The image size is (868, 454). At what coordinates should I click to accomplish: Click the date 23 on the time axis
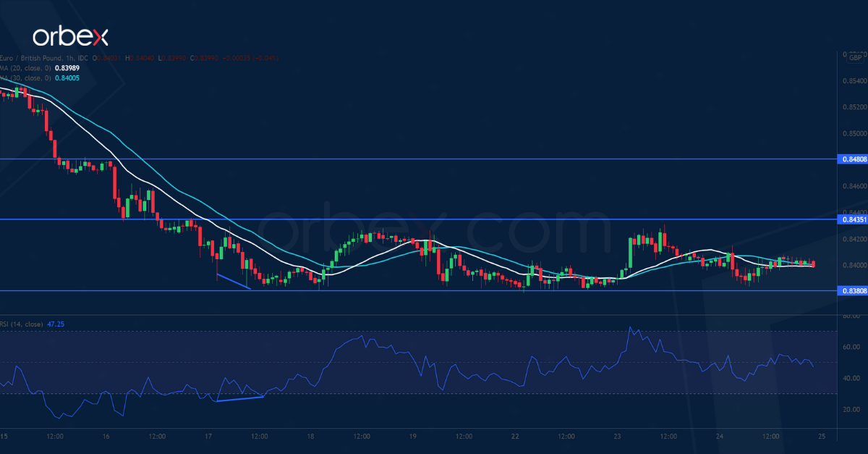pyautogui.click(x=617, y=437)
